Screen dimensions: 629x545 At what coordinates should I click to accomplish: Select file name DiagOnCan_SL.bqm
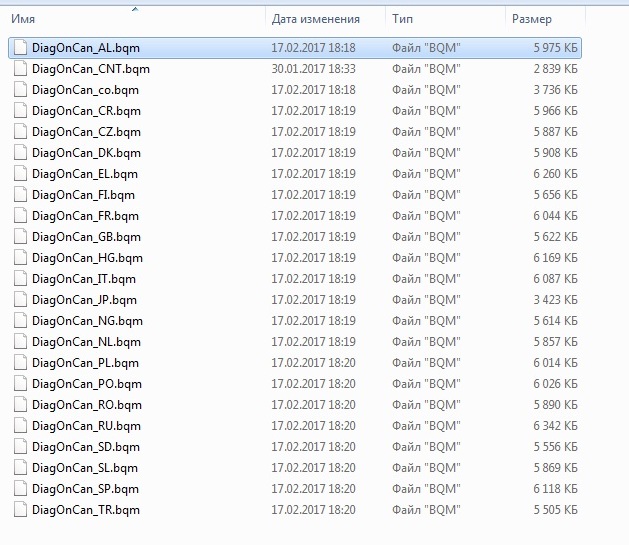(85, 468)
